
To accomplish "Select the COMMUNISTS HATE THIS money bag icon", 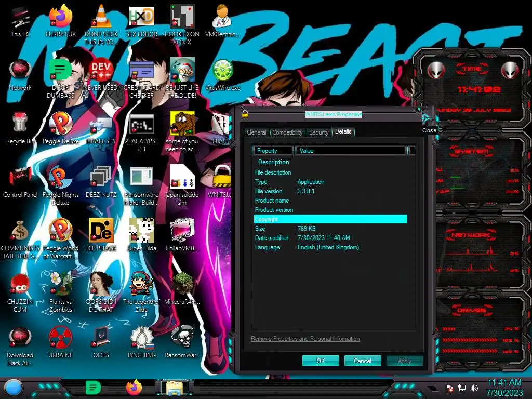I will pos(20,239).
